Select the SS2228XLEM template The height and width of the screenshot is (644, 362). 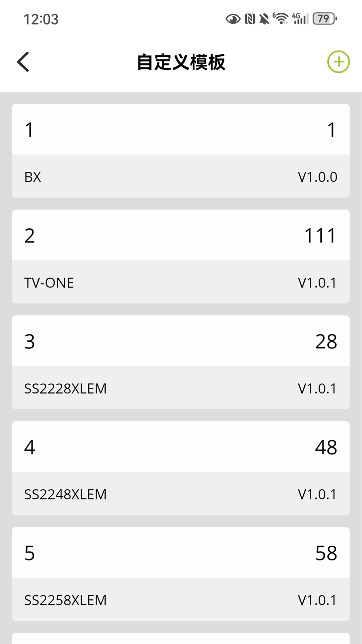pyautogui.click(x=181, y=388)
